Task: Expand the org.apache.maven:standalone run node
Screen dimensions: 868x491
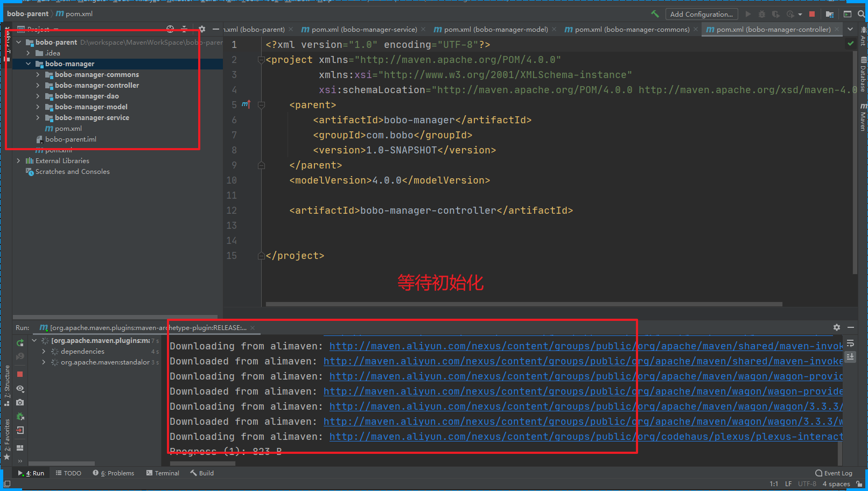Action: pos(44,362)
